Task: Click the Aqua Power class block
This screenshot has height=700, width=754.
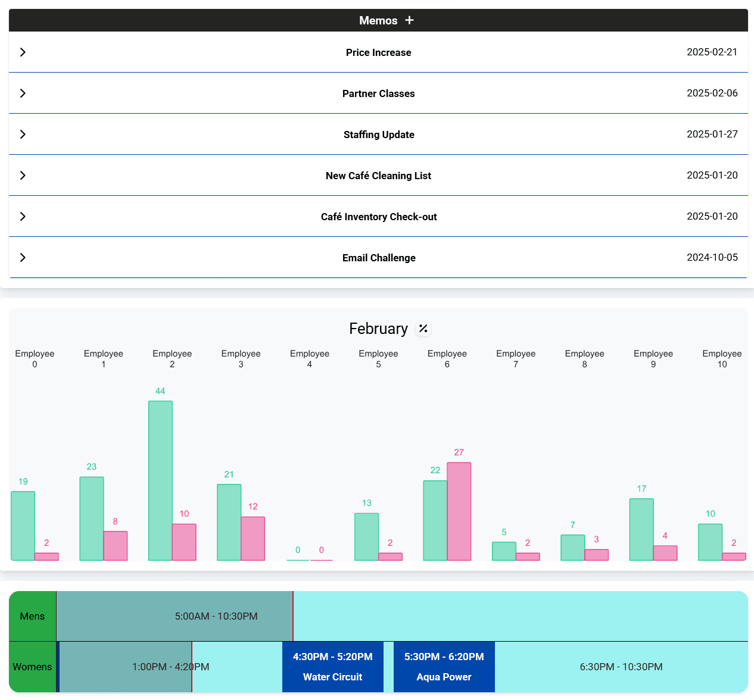Action: pos(444,667)
